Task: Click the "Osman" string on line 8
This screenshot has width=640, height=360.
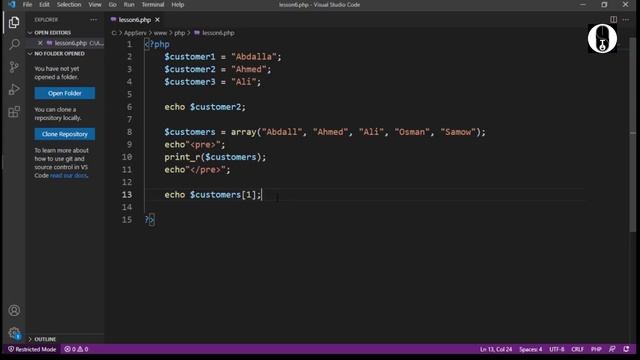Action: tap(412, 132)
